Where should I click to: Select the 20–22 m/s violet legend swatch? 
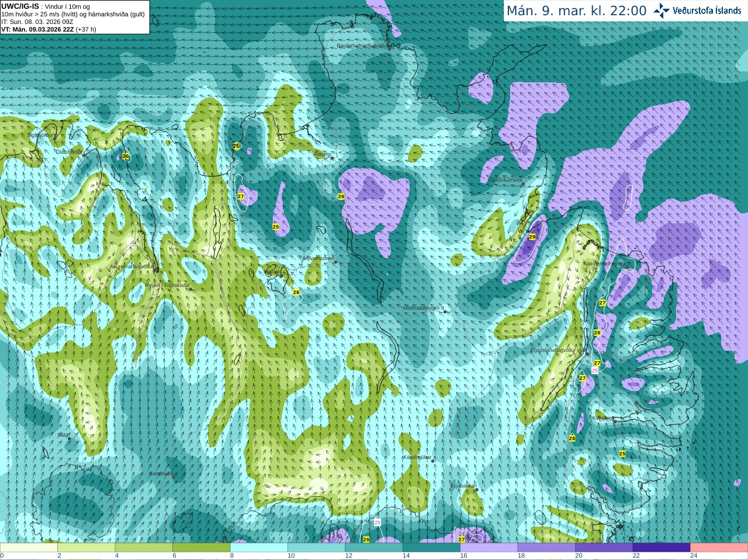pyautogui.click(x=604, y=548)
